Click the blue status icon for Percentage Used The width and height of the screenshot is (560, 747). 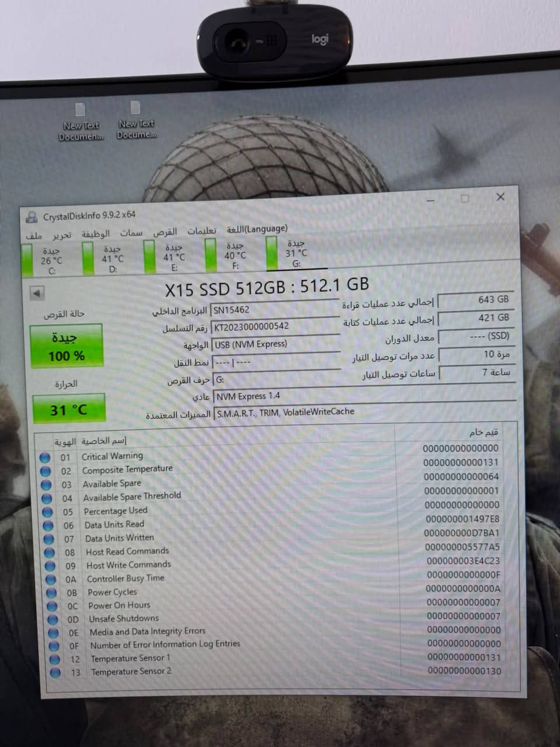[47, 512]
